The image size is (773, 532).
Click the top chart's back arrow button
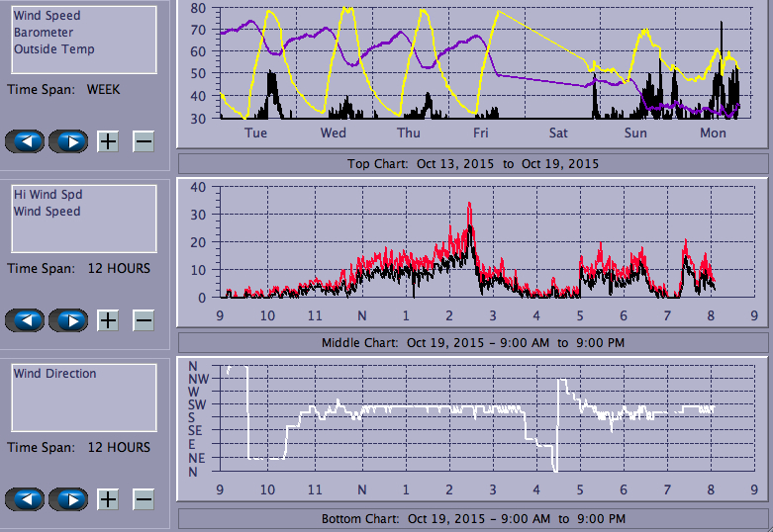click(x=26, y=141)
